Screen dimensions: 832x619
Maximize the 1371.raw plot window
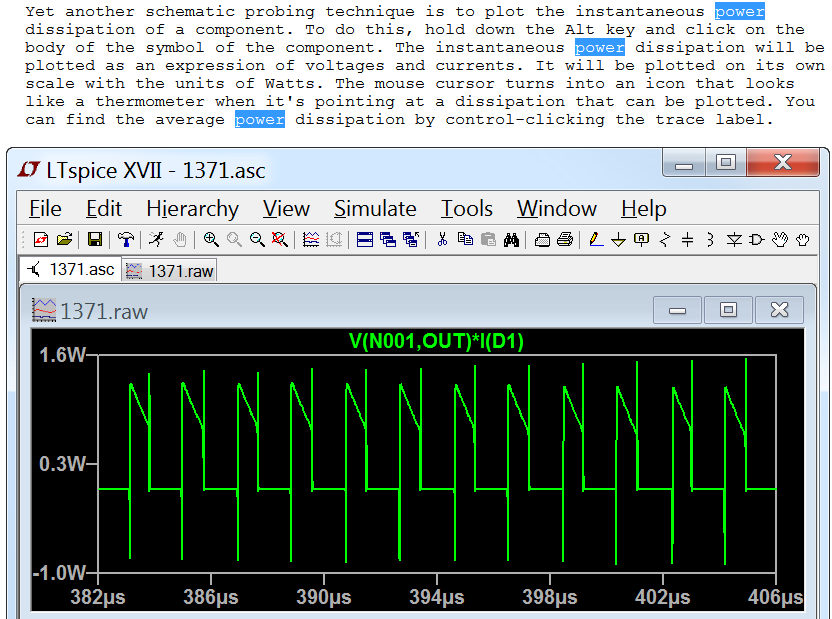tap(728, 310)
